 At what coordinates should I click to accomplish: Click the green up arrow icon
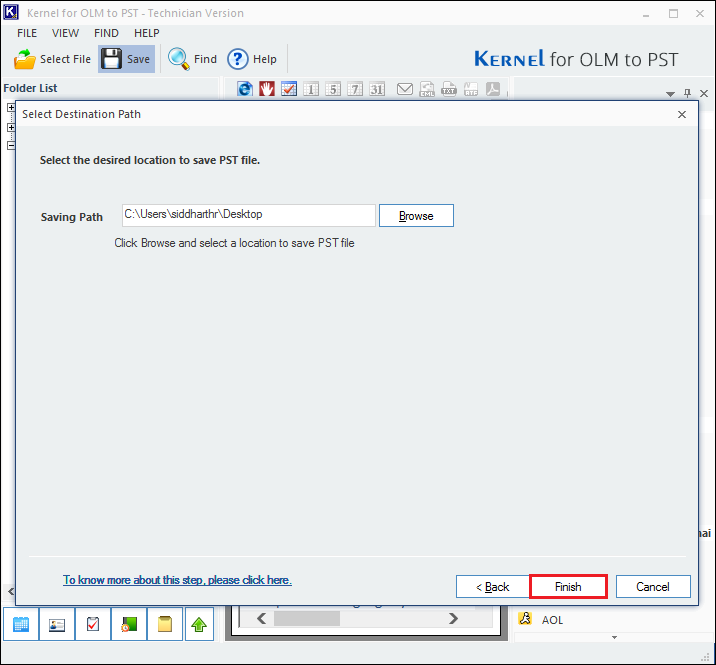[199, 624]
